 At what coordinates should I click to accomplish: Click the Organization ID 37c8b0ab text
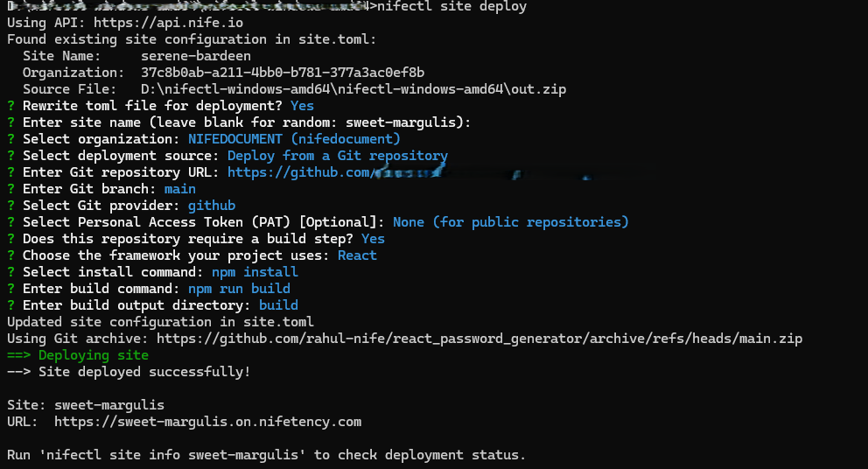(283, 73)
